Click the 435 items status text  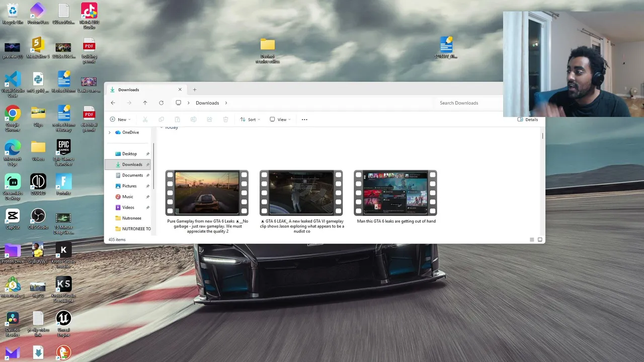pos(117,240)
